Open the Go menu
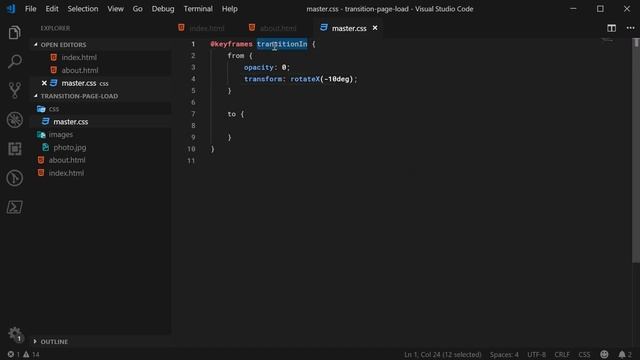The height and width of the screenshot is (360, 640). (x=138, y=9)
